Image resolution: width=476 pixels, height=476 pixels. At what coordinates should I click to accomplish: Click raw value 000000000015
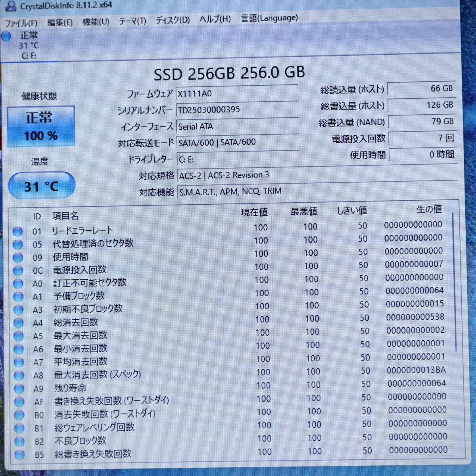pyautogui.click(x=415, y=304)
